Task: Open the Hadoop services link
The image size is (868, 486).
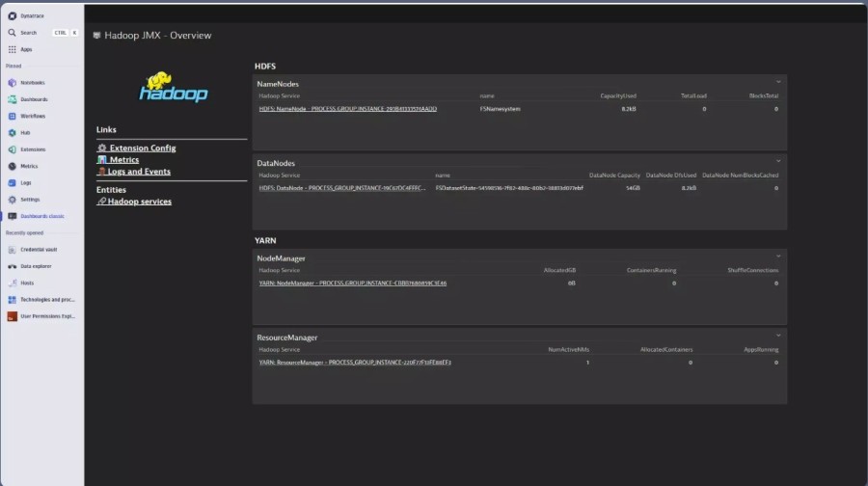Action: 134,202
